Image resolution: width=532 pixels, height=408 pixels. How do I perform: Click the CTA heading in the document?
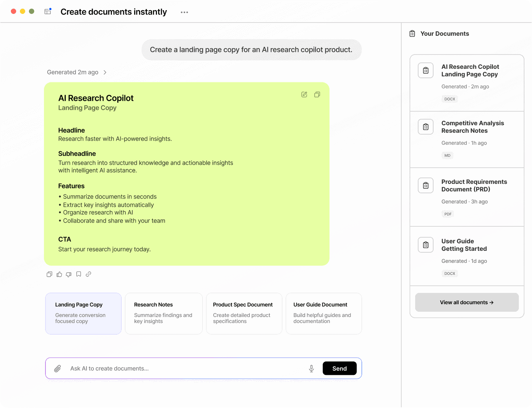pyautogui.click(x=65, y=239)
